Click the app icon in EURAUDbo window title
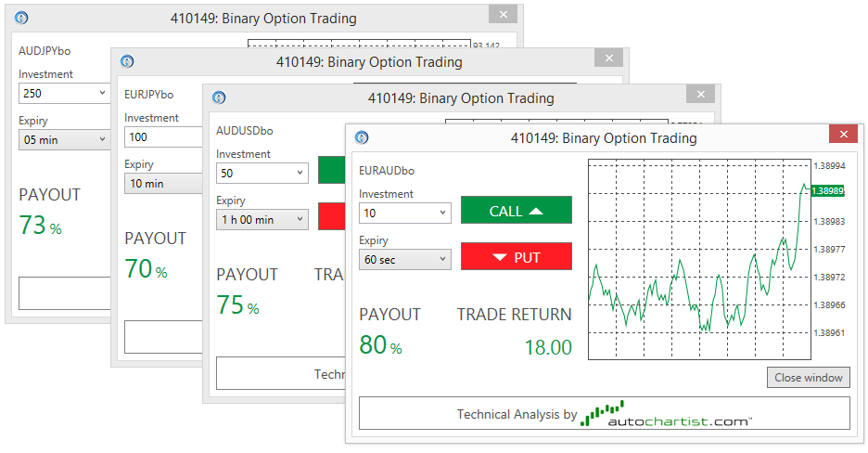Screen dimensions: 868x453 (362, 137)
